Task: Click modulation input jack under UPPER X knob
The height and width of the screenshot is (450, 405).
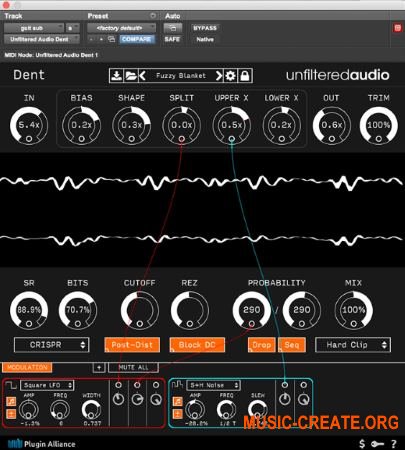Action: coord(232,139)
